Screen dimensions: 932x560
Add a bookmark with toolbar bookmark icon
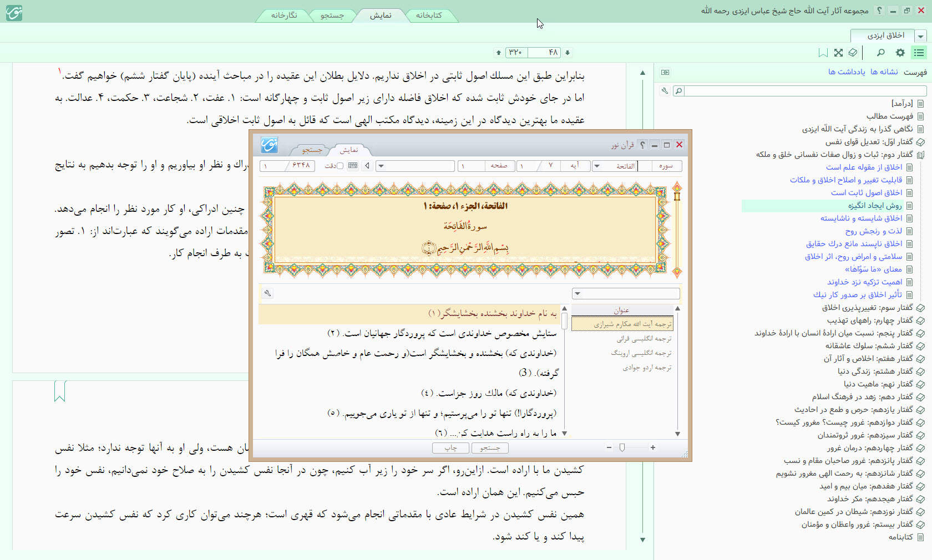823,53
